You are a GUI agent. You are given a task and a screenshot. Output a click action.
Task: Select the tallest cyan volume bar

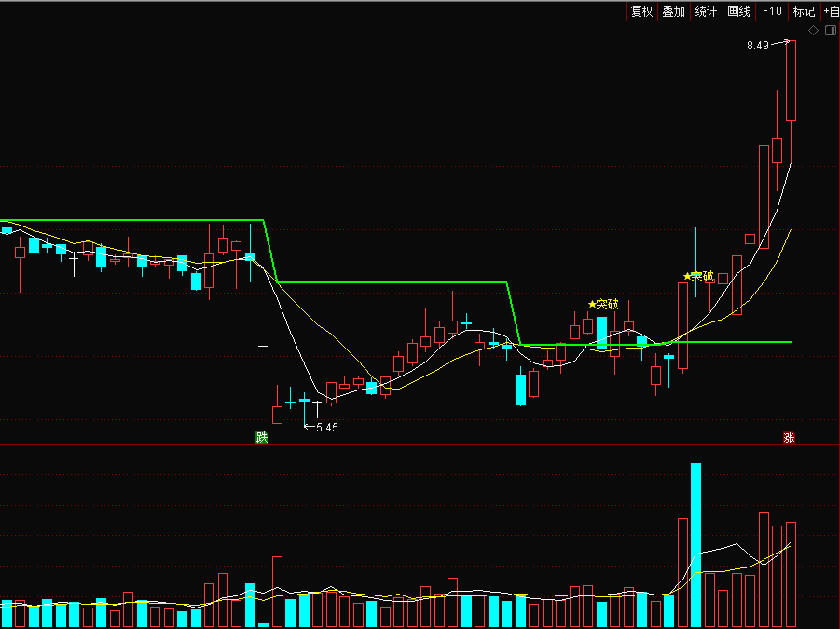tap(695, 545)
